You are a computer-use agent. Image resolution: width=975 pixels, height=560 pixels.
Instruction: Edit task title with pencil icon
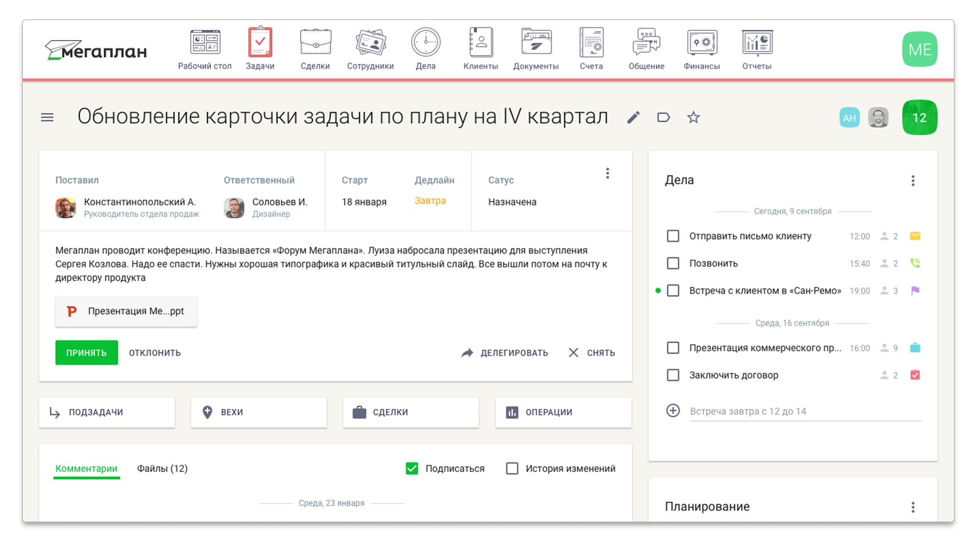coord(633,117)
